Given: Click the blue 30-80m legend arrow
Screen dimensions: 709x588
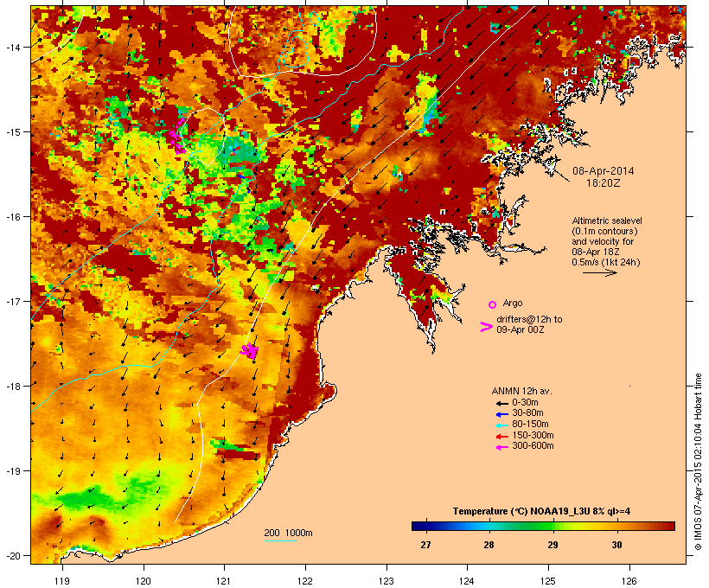Looking at the screenshot, I should (501, 414).
